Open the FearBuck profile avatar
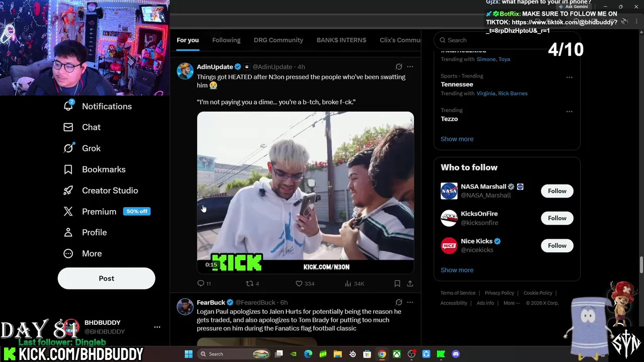The height and width of the screenshot is (362, 644). pos(185,307)
